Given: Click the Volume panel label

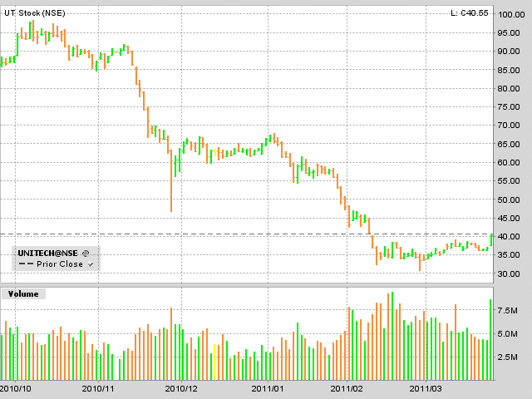Looking at the screenshot, I should point(23,293).
